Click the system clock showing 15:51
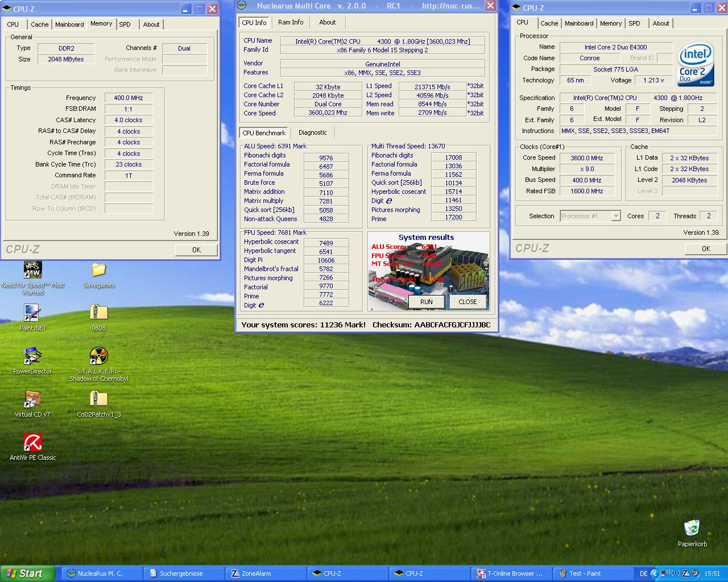This screenshot has height=582, width=728. (x=712, y=573)
